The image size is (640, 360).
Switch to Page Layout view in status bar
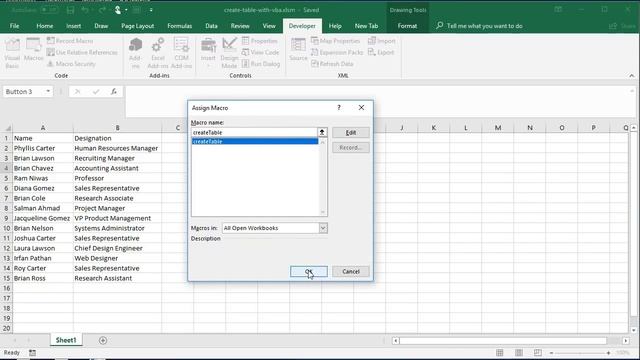(x=519, y=353)
